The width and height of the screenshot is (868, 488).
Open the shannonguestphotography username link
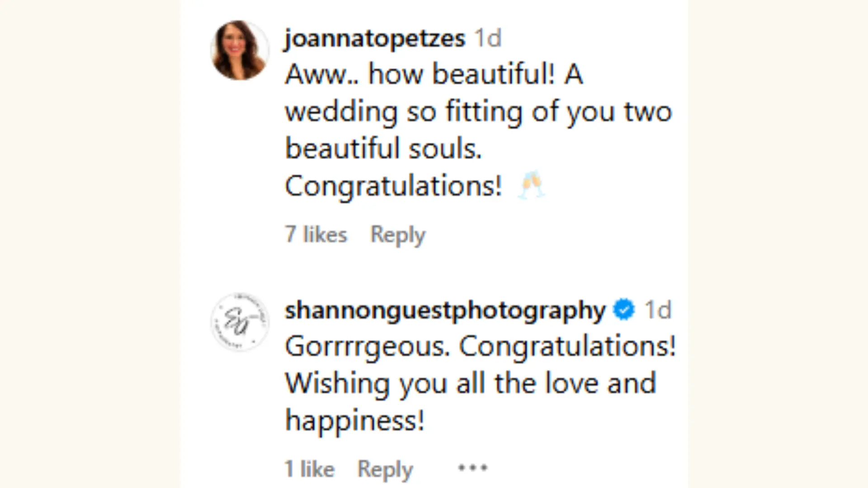(x=445, y=310)
